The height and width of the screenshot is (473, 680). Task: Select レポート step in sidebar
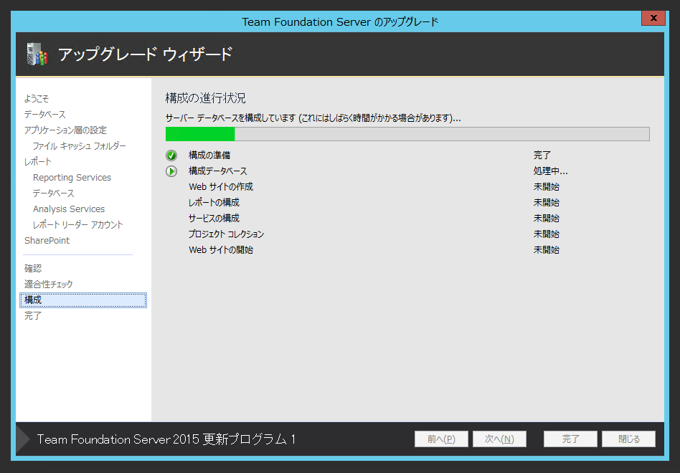38,162
